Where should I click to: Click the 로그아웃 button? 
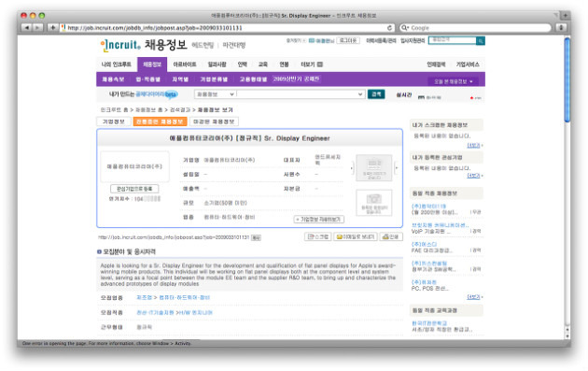pos(348,40)
